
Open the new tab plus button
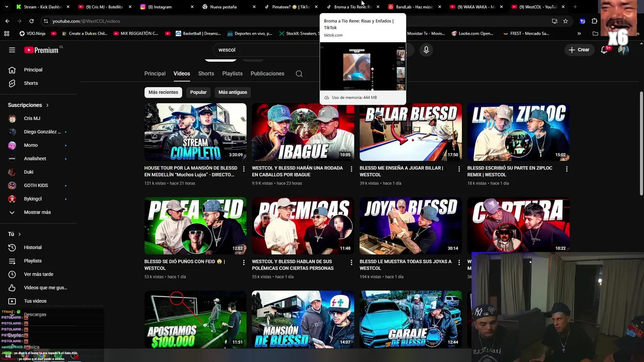(575, 7)
